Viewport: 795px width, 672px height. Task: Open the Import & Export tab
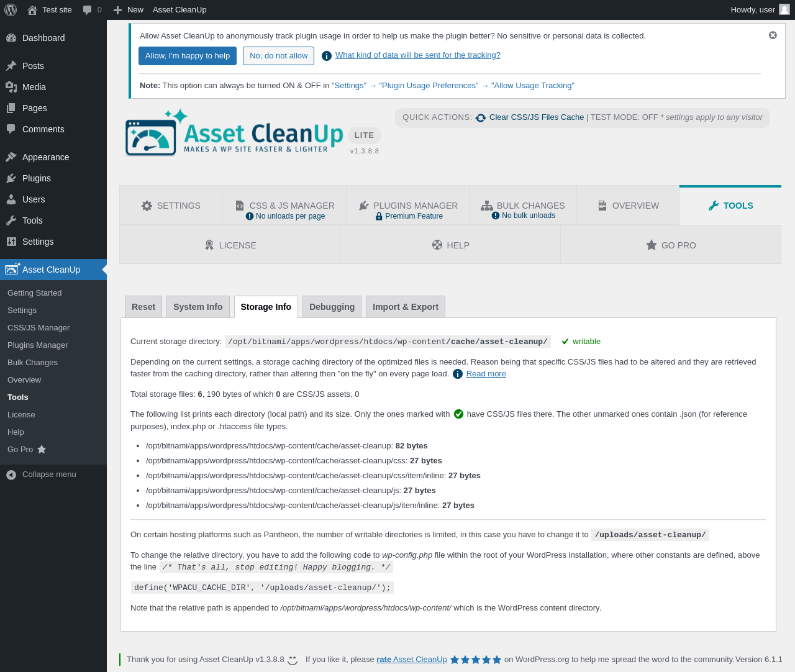pos(406,307)
